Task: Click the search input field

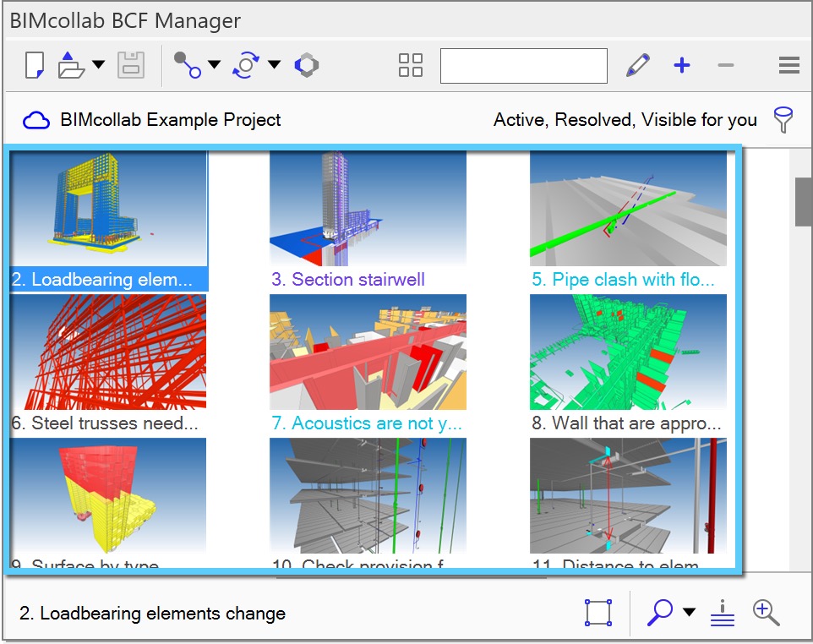Action: coord(524,66)
